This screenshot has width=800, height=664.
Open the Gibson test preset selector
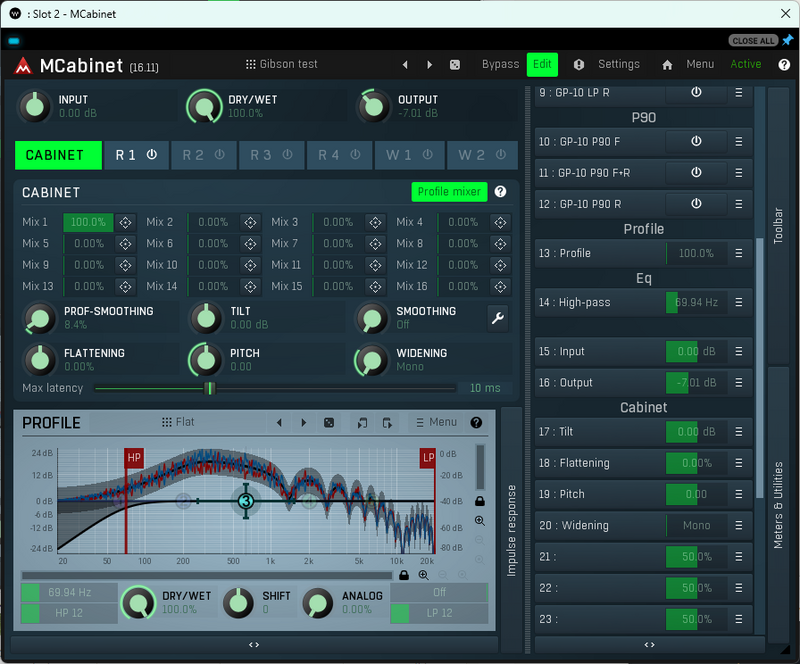point(281,64)
